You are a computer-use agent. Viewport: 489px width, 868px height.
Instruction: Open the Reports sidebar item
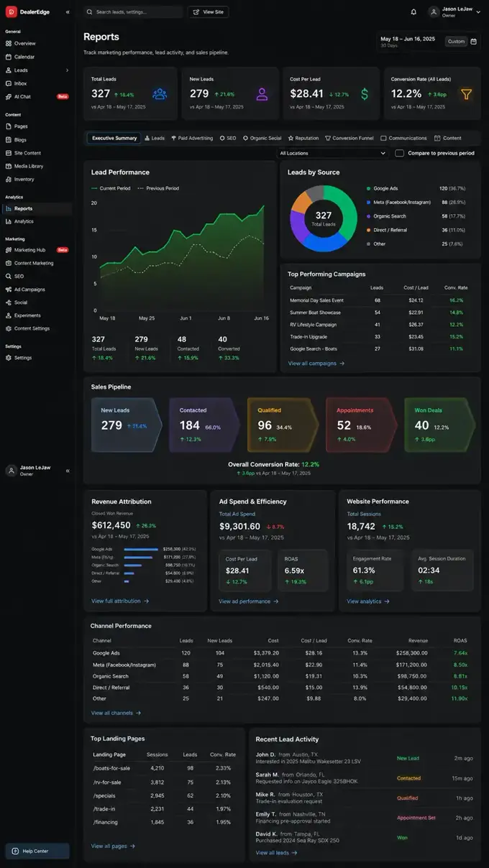37,208
